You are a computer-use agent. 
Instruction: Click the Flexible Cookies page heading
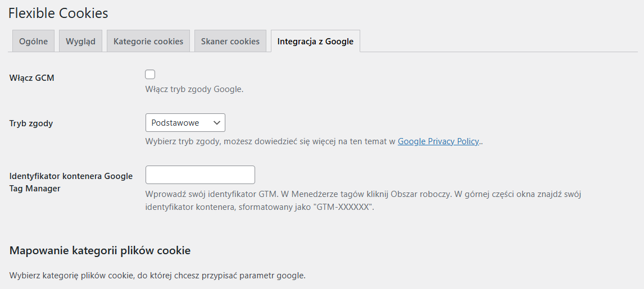click(58, 13)
